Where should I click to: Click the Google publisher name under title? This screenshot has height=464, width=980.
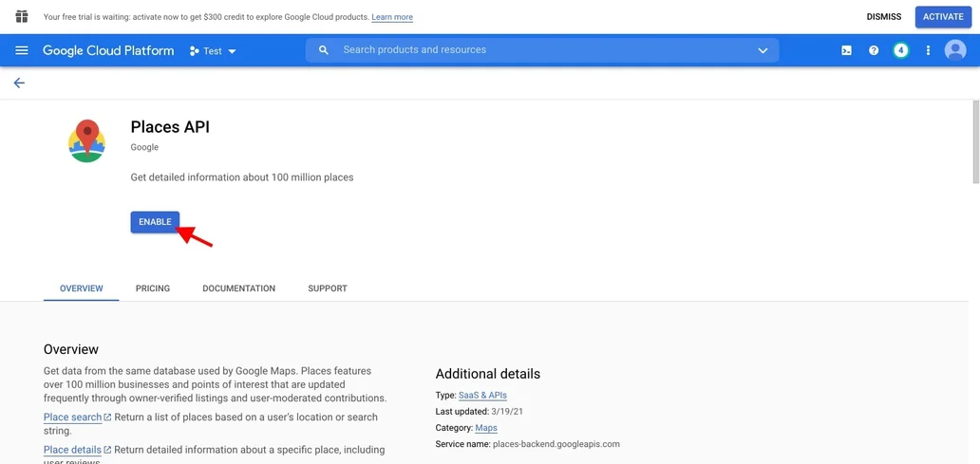click(144, 147)
